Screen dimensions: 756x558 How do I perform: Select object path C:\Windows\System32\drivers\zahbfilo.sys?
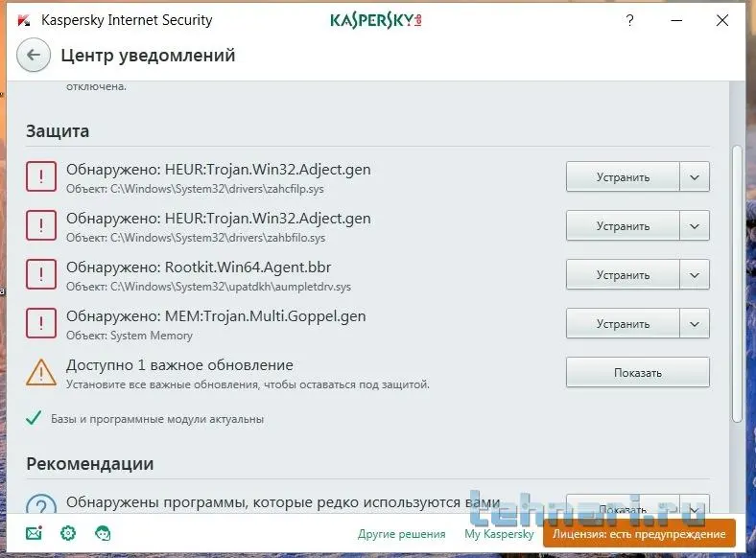[x=218, y=238]
